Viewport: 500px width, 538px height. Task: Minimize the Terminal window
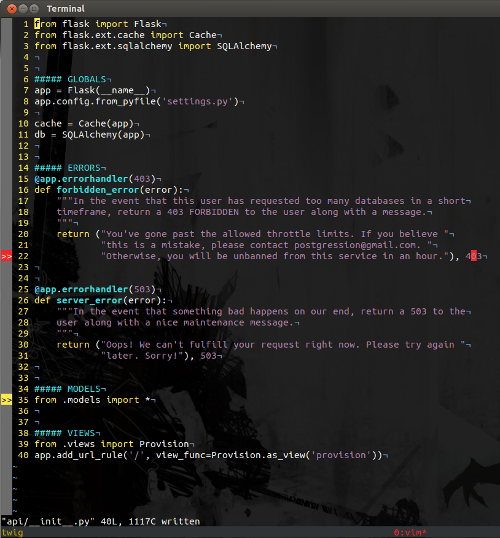point(23,9)
